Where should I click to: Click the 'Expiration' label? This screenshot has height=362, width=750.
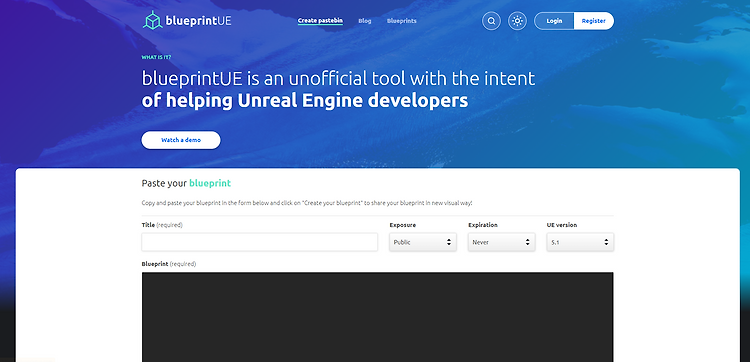pyautogui.click(x=483, y=225)
